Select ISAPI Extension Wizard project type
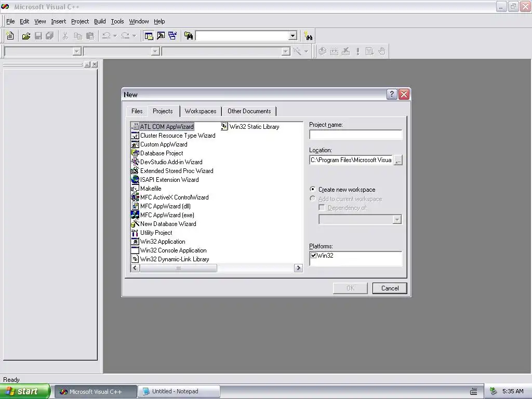 tap(165, 180)
